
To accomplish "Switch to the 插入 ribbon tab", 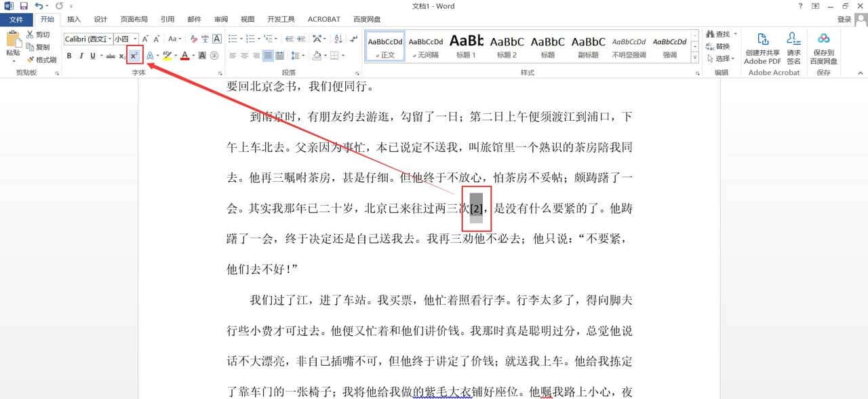I will point(74,19).
